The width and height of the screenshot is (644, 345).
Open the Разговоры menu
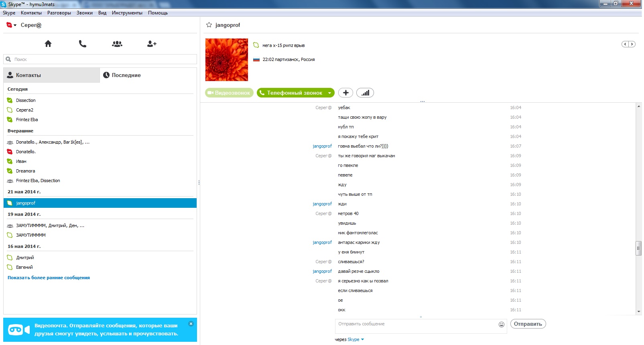pyautogui.click(x=59, y=13)
